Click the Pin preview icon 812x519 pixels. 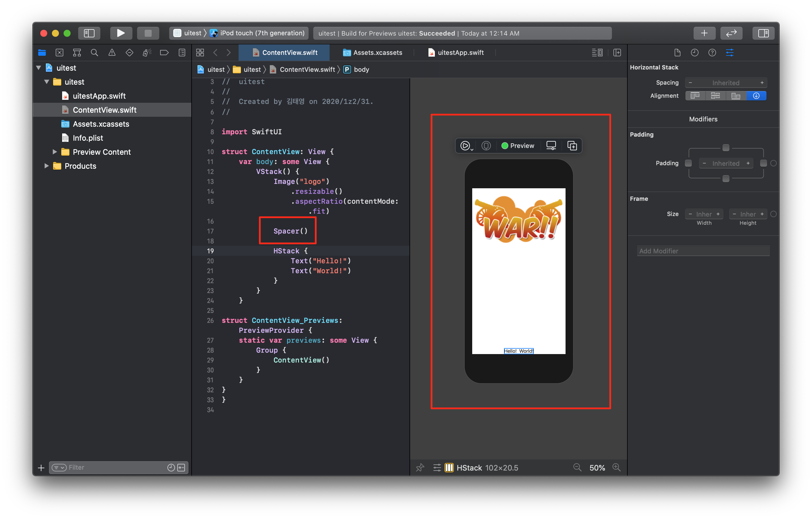pyautogui.click(x=420, y=468)
